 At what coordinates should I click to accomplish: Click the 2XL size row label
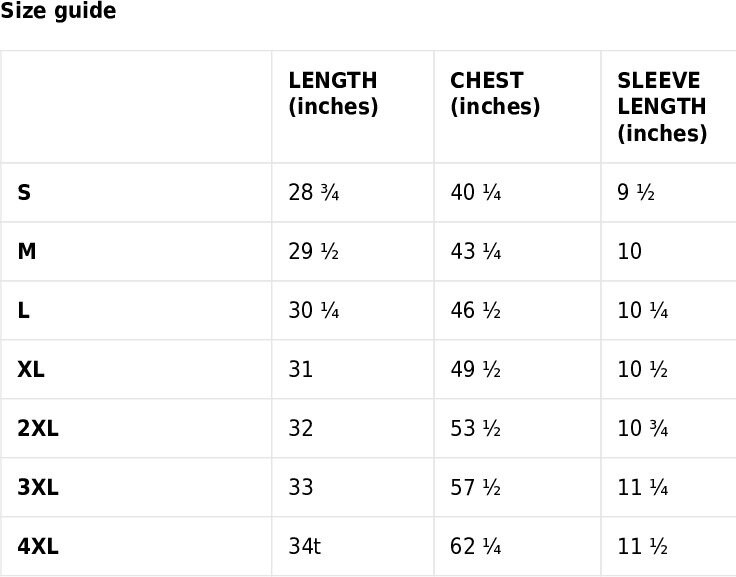(x=38, y=428)
